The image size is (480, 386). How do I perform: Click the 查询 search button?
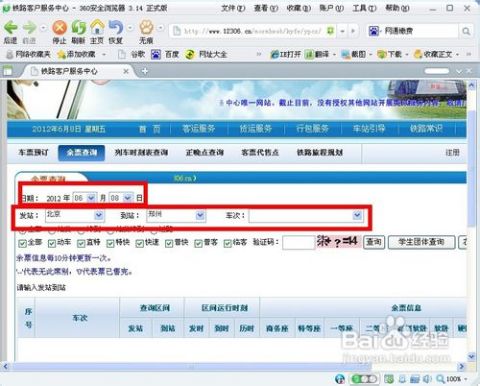click(374, 242)
